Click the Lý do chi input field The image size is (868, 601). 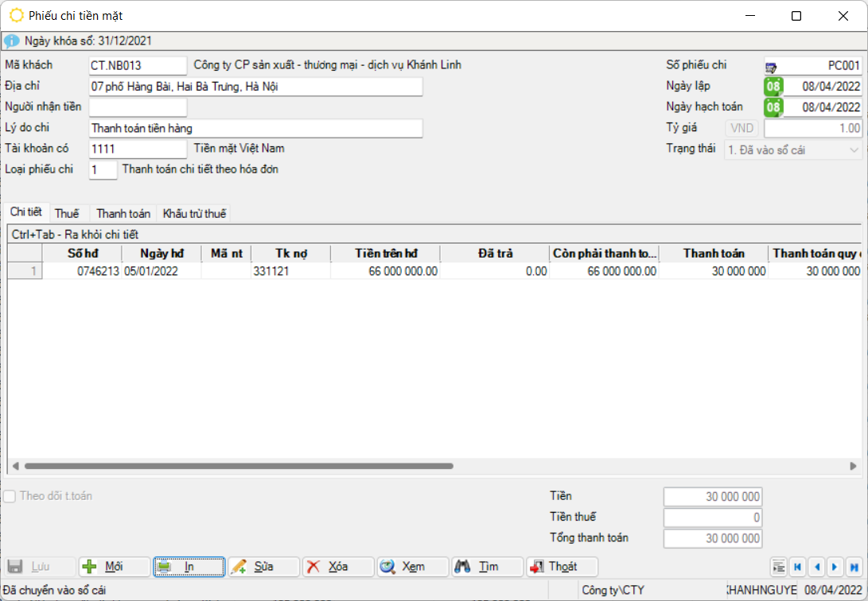click(x=255, y=128)
